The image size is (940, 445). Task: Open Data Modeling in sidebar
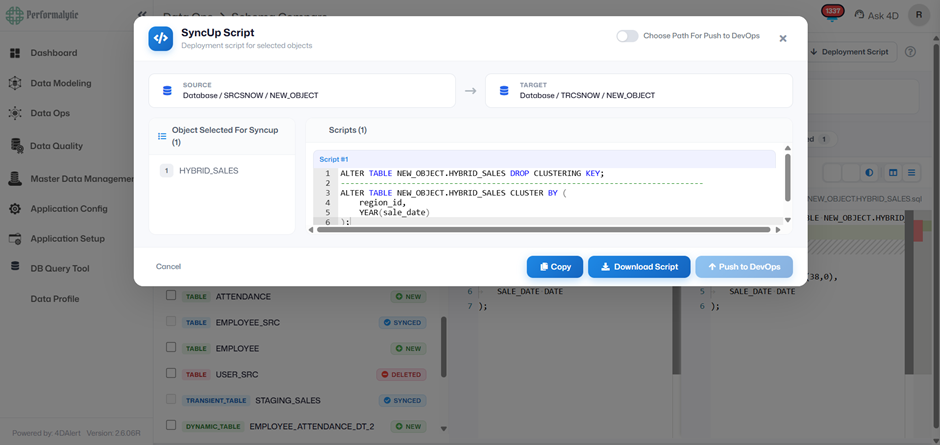click(61, 83)
